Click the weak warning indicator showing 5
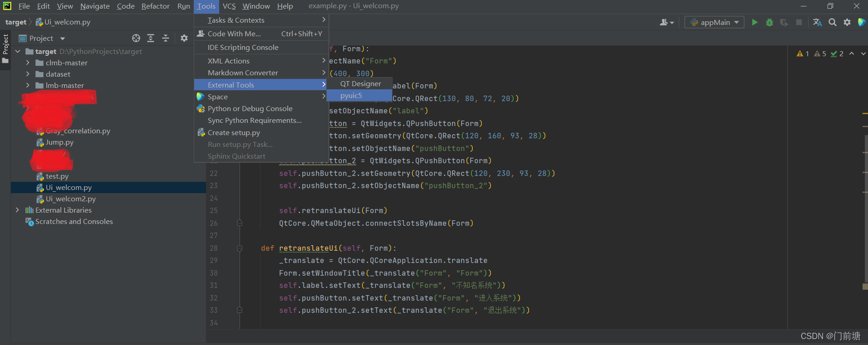868x345 pixels. 820,53
